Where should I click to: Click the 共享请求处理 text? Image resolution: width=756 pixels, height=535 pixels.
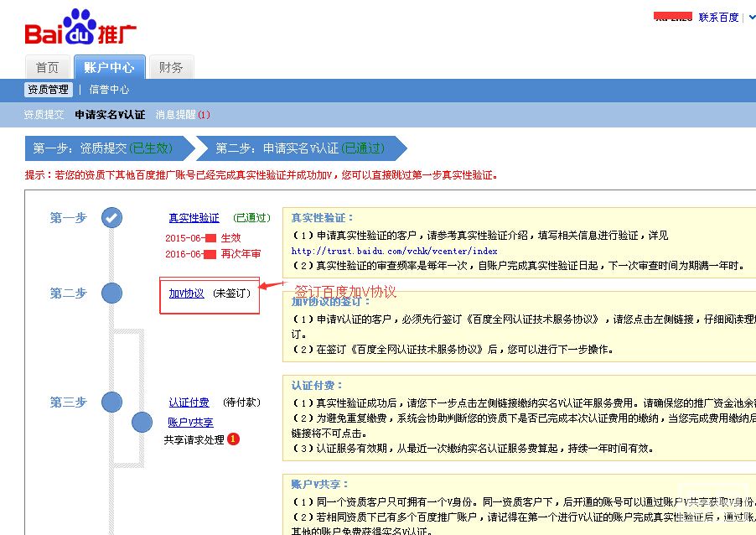click(194, 440)
